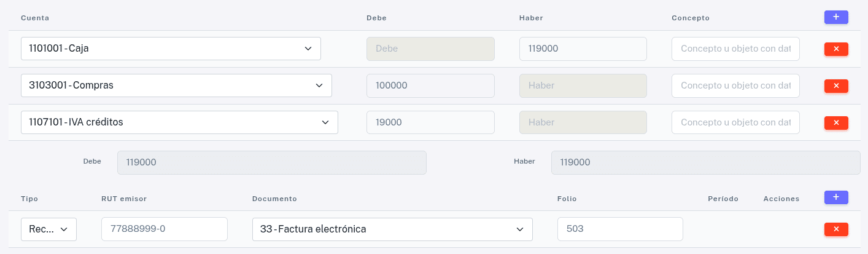Expand the 3103001 - Compras account selector

point(176,85)
